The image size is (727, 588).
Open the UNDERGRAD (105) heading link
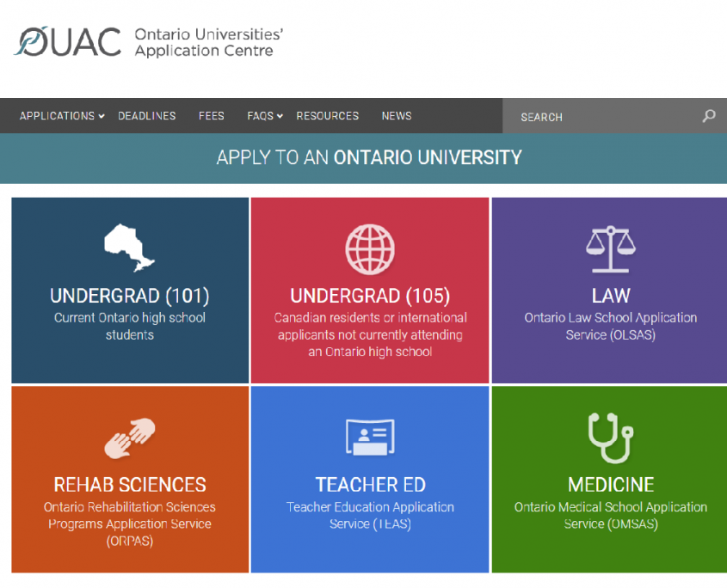pos(370,296)
